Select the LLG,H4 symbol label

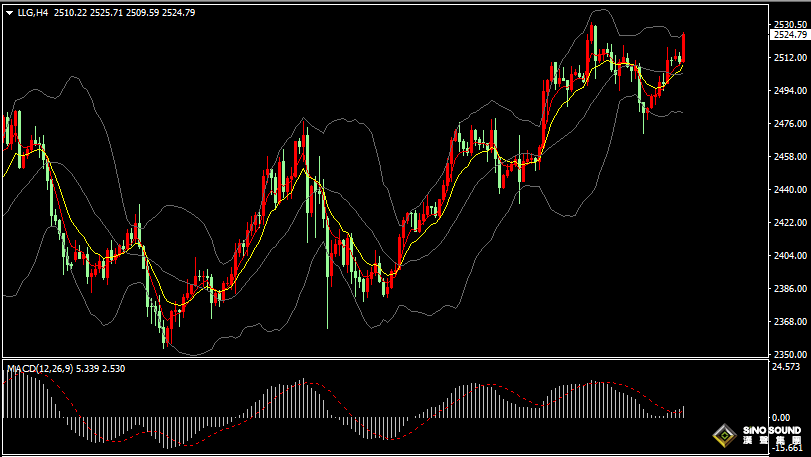coord(33,12)
